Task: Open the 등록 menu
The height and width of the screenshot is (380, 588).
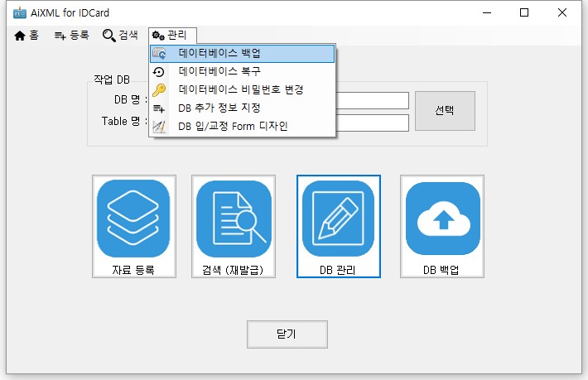Action: pyautogui.click(x=71, y=35)
